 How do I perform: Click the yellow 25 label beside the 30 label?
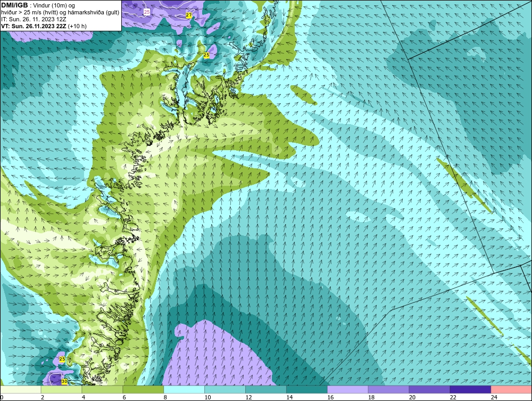click(x=62, y=359)
